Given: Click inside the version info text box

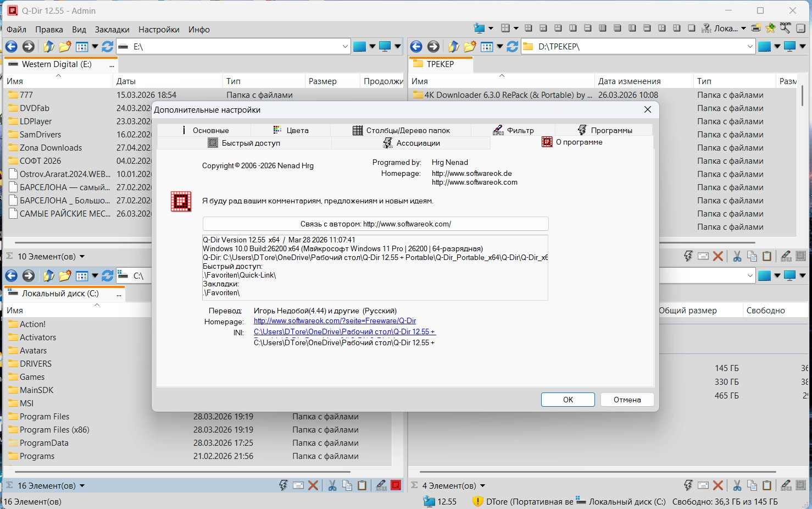Looking at the screenshot, I should pyautogui.click(x=375, y=268).
